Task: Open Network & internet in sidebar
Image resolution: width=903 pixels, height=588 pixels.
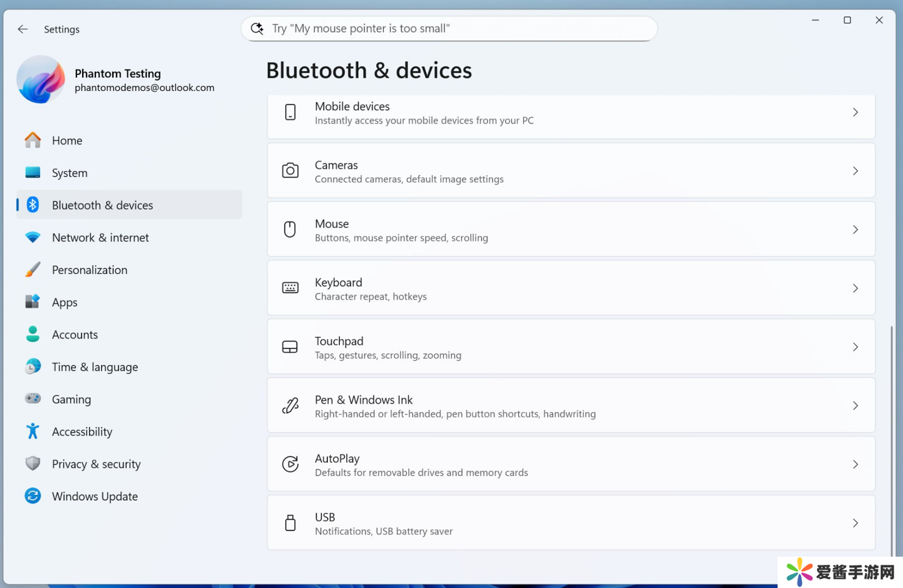Action: [100, 238]
